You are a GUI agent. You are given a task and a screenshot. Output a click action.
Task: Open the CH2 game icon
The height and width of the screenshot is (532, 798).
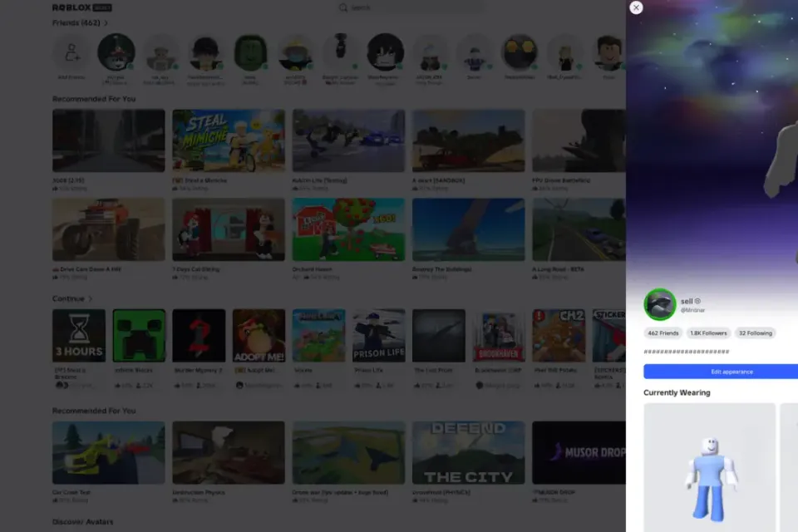click(559, 336)
